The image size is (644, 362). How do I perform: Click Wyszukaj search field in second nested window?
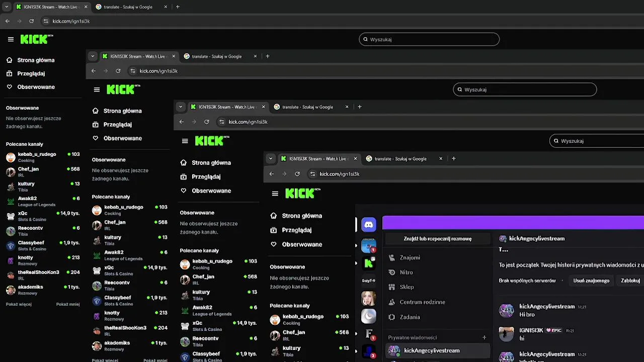(x=525, y=89)
